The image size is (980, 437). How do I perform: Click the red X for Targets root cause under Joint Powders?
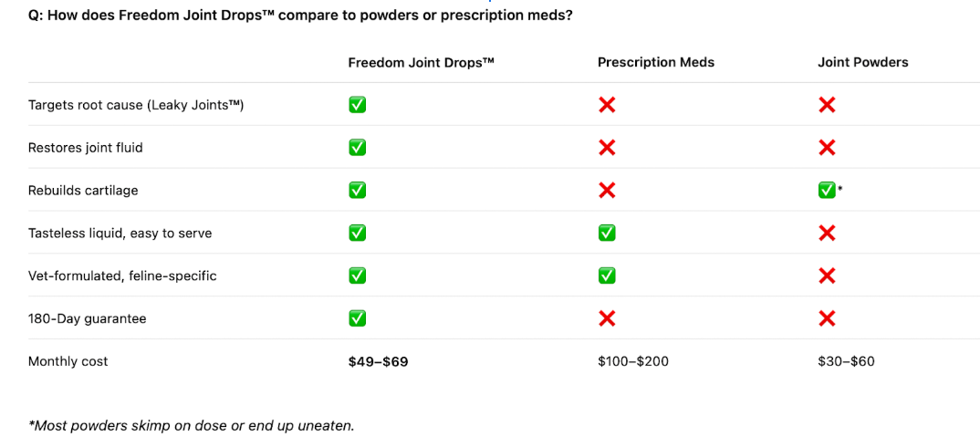827,105
